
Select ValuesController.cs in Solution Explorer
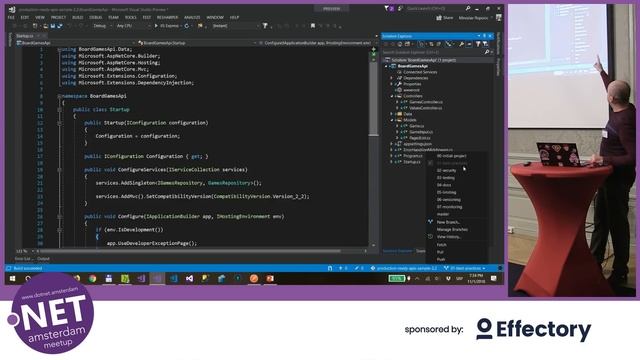click(425, 108)
